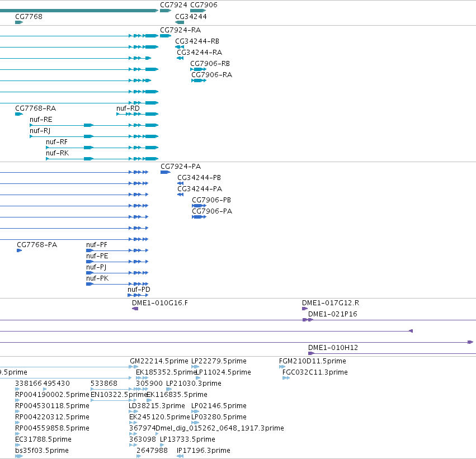This screenshot has height=459, width=476.
Task: Click EST RP004190002.5prime
Action: point(52,395)
